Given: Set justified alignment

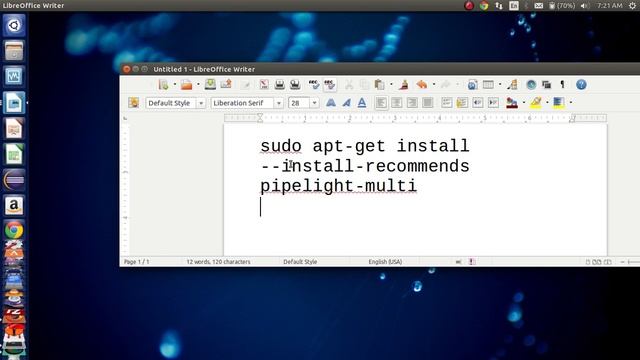Looking at the screenshot, I should click(427, 102).
